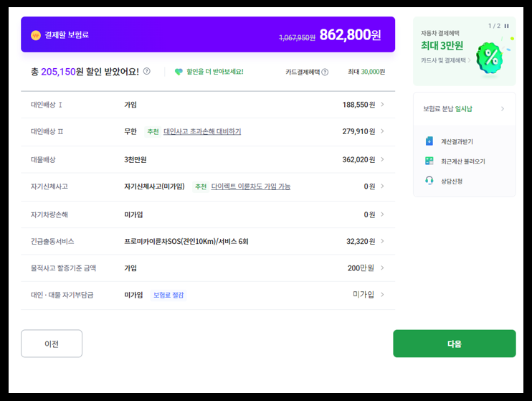Expand the 대인배상 Ⅰ row chevron
Screen dimensions: 532x401
coord(382,105)
